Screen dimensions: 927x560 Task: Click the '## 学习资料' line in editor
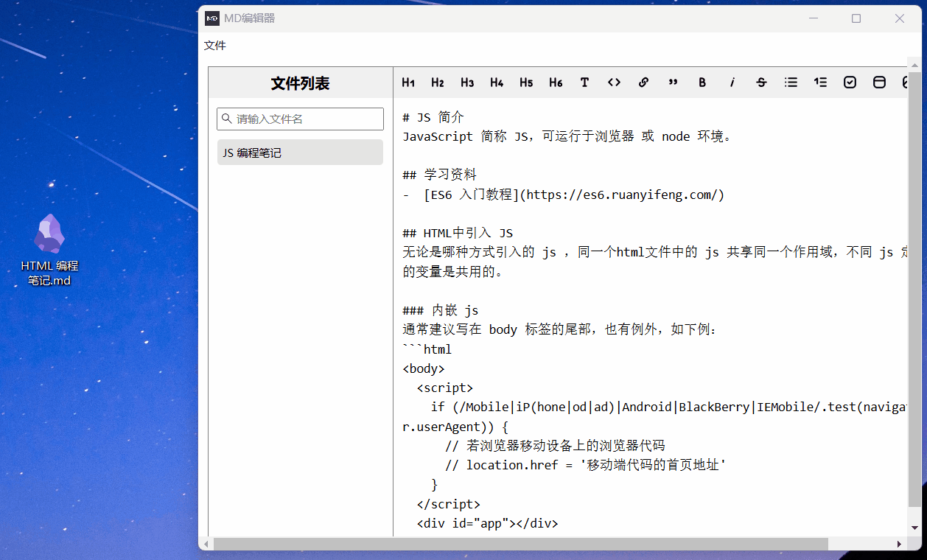[439, 175]
